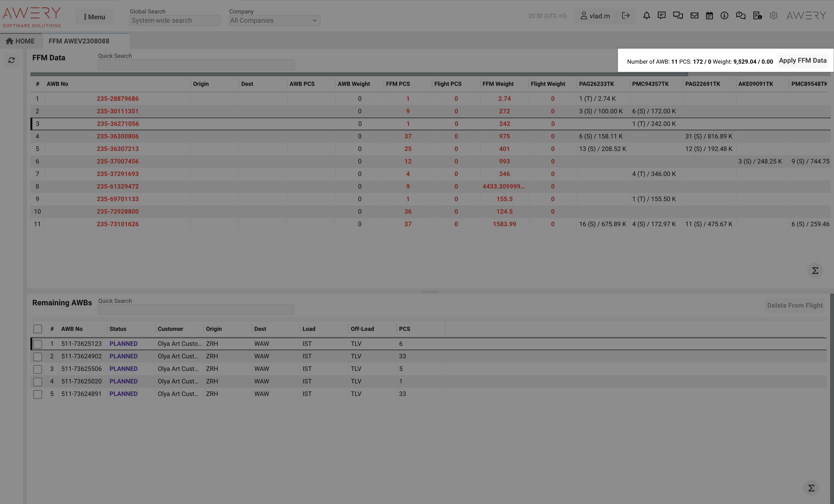This screenshot has height=504, width=834.
Task: Click the logout arrow icon
Action: [625, 16]
